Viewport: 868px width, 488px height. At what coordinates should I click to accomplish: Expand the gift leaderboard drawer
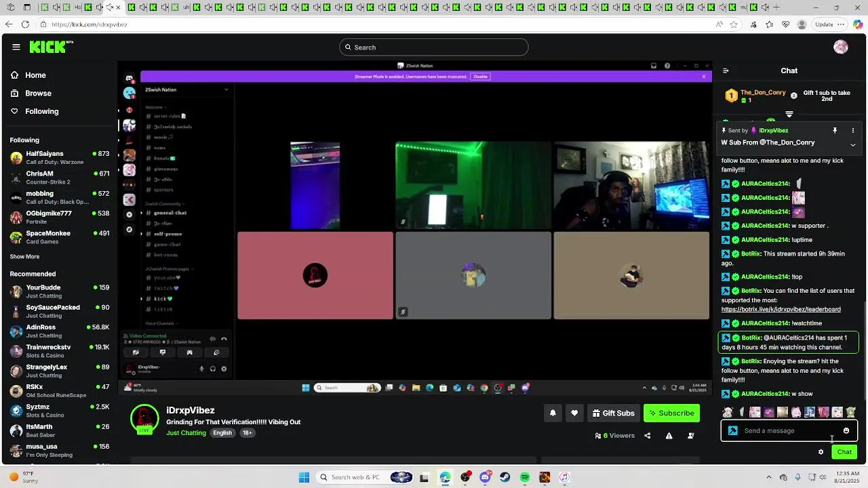click(x=789, y=114)
